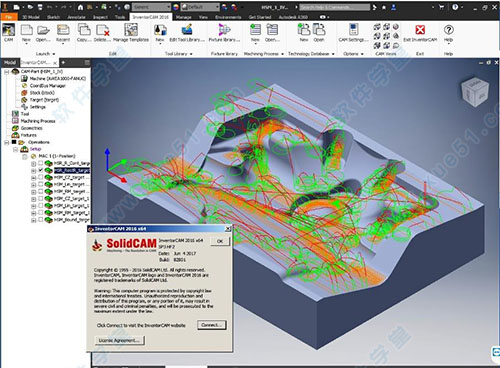Check the HSM_Bound_target operation checkbox
This screenshot has height=368, width=500.
41,220
